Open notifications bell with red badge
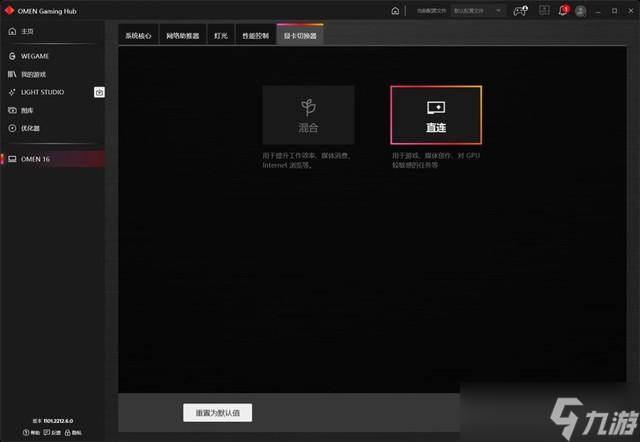 [563, 11]
